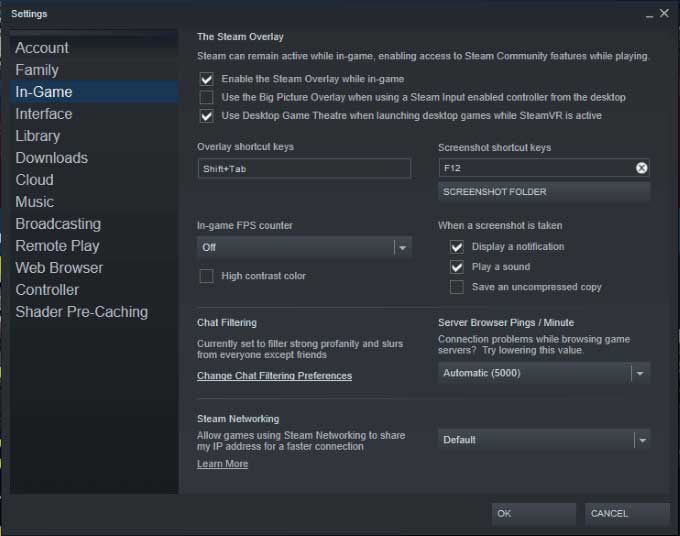This screenshot has height=536, width=680.
Task: Go to Remote Play settings
Action: click(x=94, y=246)
